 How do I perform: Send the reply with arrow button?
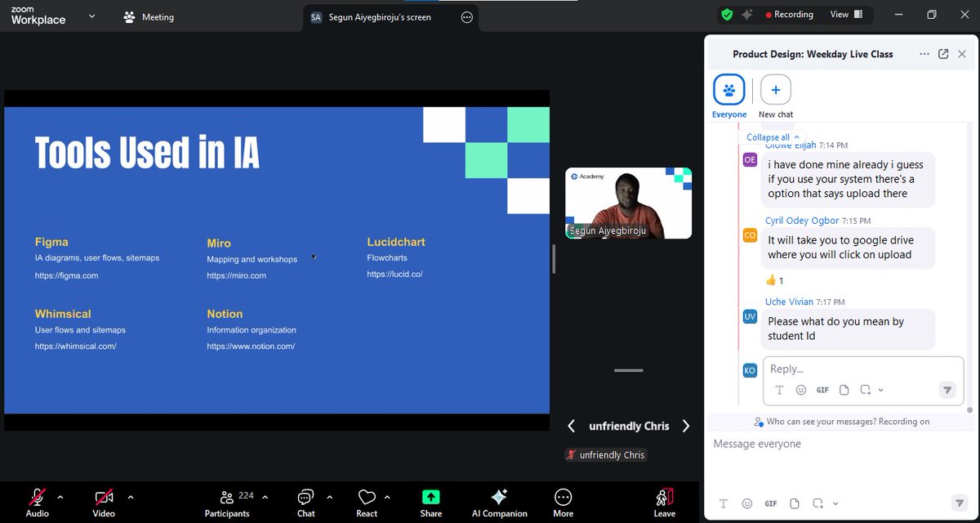[x=947, y=390]
